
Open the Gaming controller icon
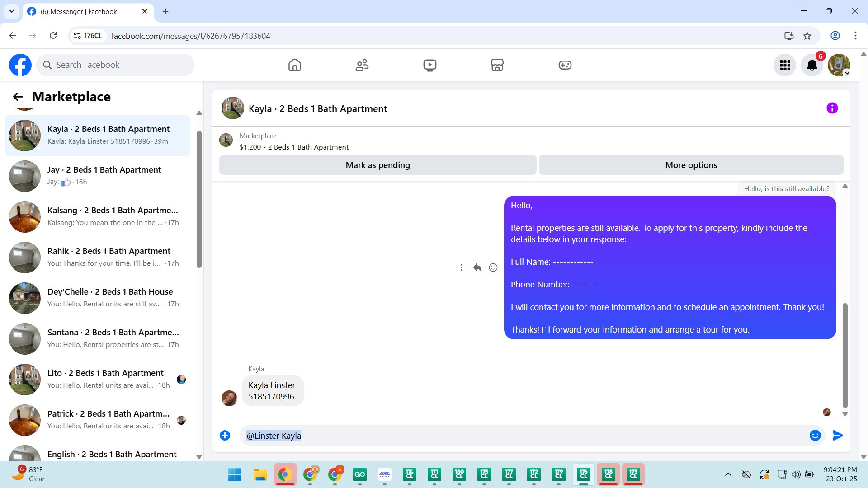click(x=565, y=65)
